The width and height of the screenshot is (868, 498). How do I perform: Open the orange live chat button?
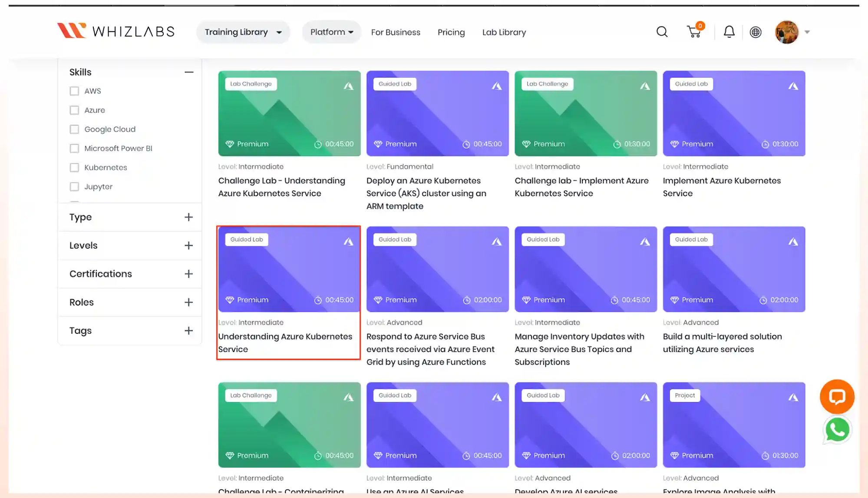click(x=837, y=396)
